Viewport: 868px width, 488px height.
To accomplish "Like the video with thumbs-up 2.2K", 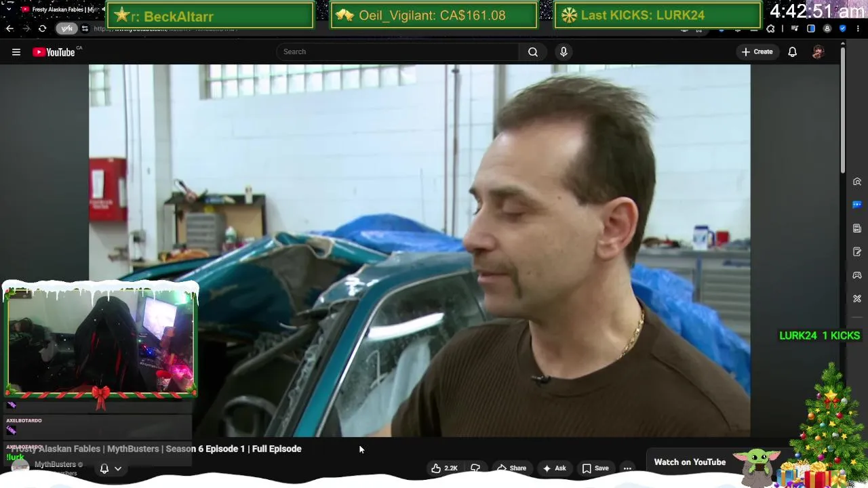I will point(444,468).
